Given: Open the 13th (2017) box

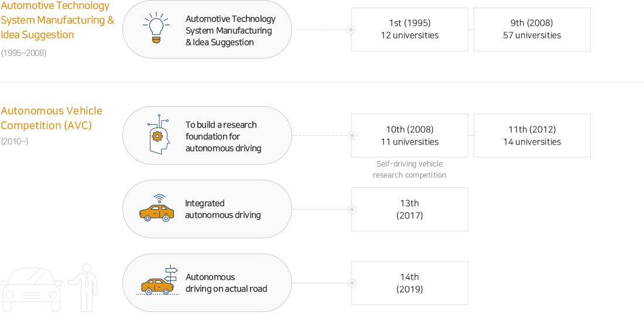Looking at the screenshot, I should tap(409, 209).
